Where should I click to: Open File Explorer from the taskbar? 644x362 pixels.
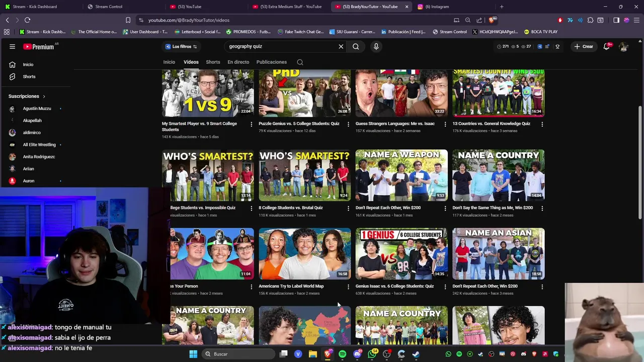point(313,354)
